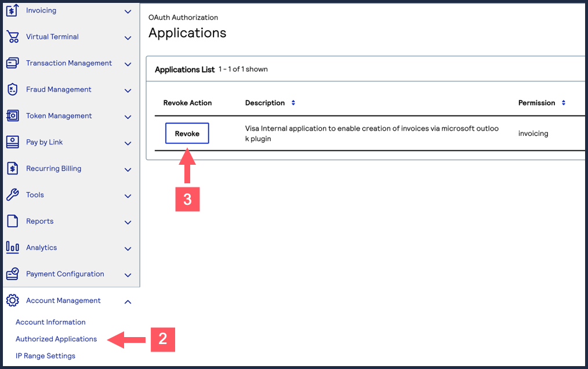Screen dimensions: 588x369
Task: Click the Virtual Terminal cart icon
Action: coord(12,37)
